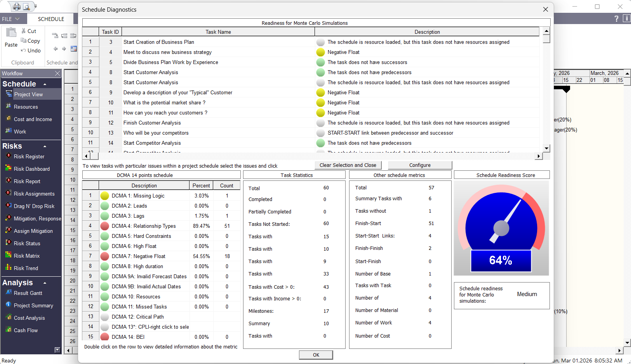The height and width of the screenshot is (364, 631).
Task: Open the Result Gantt view
Action: coord(28,293)
